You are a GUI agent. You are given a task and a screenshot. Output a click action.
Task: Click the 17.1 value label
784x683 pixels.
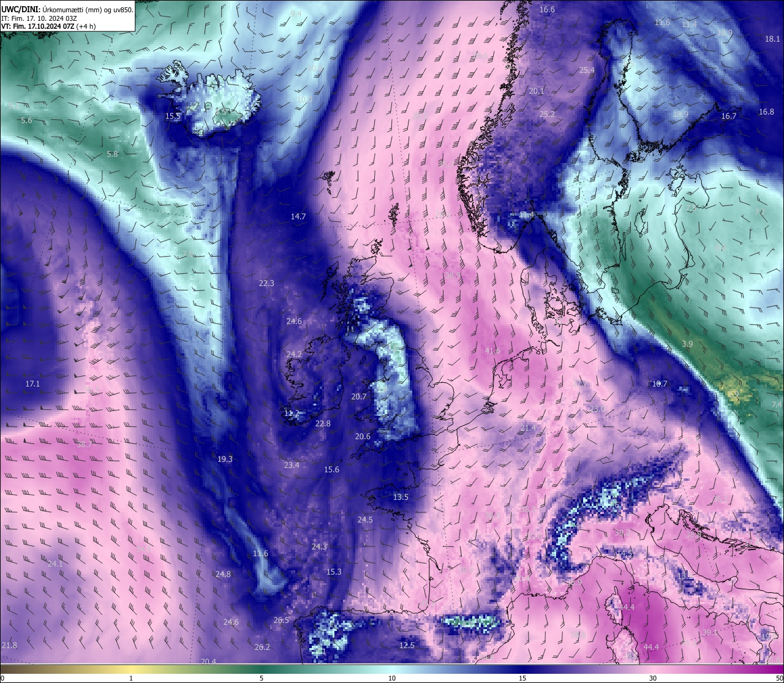[x=32, y=383]
